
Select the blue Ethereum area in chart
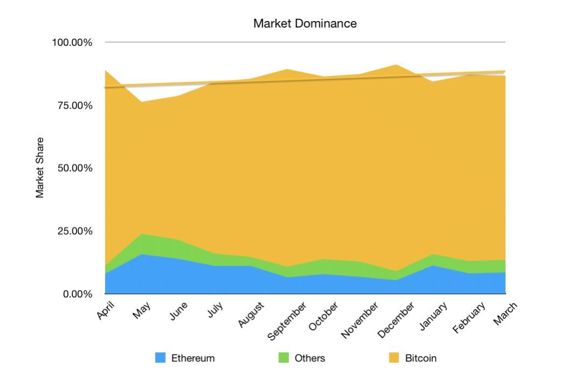(162, 278)
